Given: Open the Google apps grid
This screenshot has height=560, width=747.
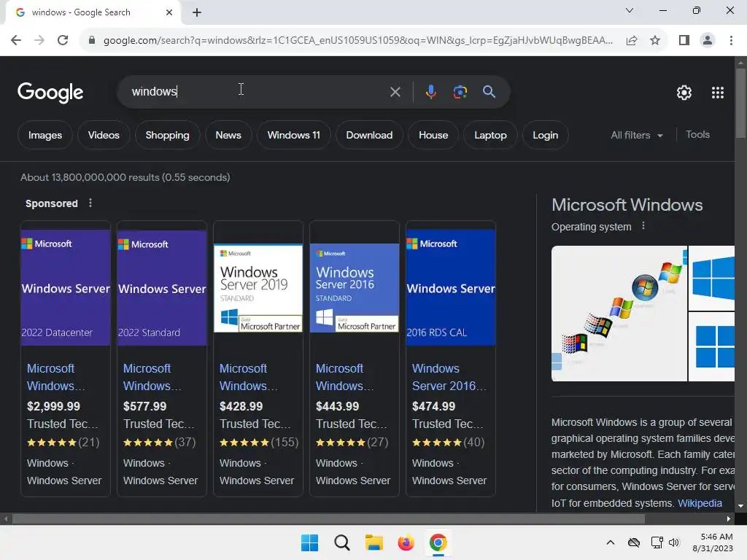Looking at the screenshot, I should [718, 93].
